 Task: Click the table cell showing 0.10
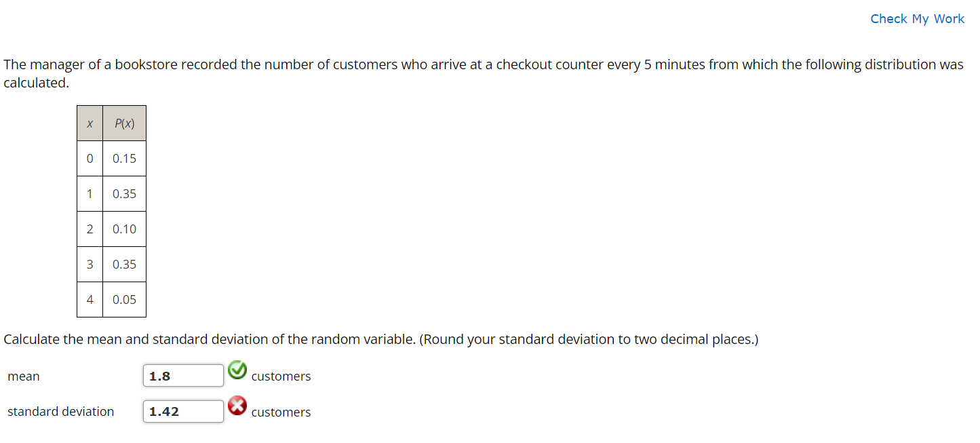(124, 229)
